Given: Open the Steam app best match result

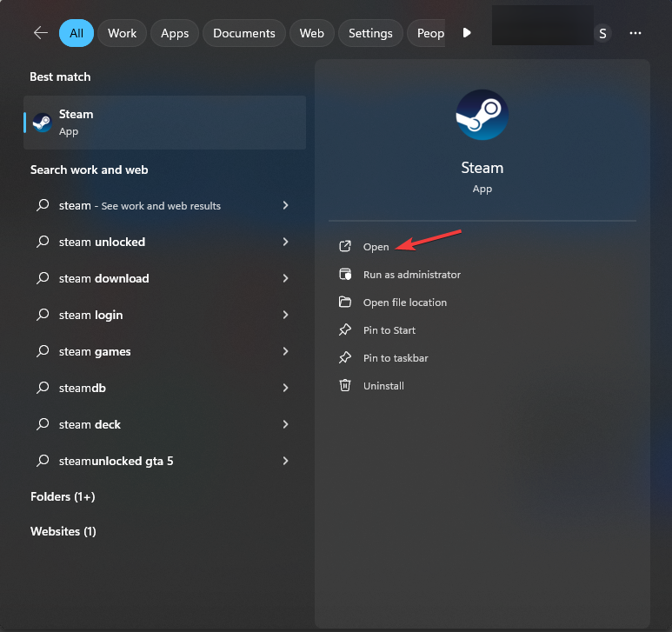Looking at the screenshot, I should (x=165, y=123).
